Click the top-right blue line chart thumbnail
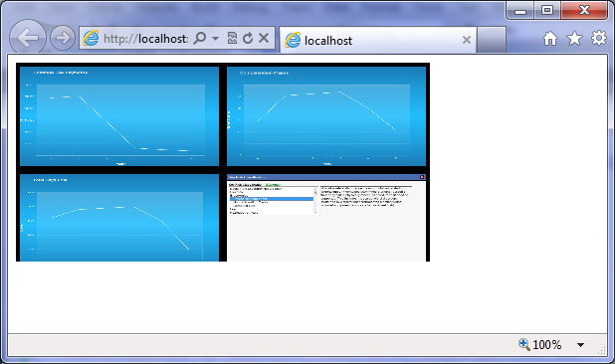The width and height of the screenshot is (615, 364). point(326,116)
